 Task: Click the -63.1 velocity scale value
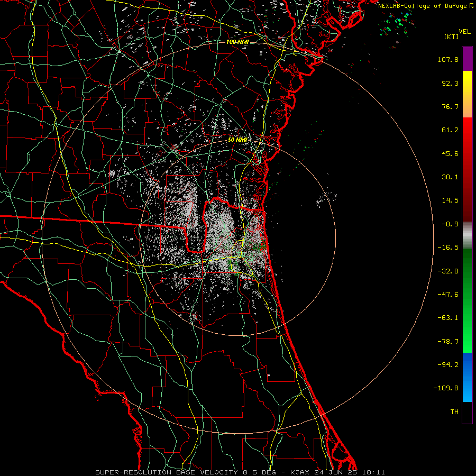click(448, 318)
